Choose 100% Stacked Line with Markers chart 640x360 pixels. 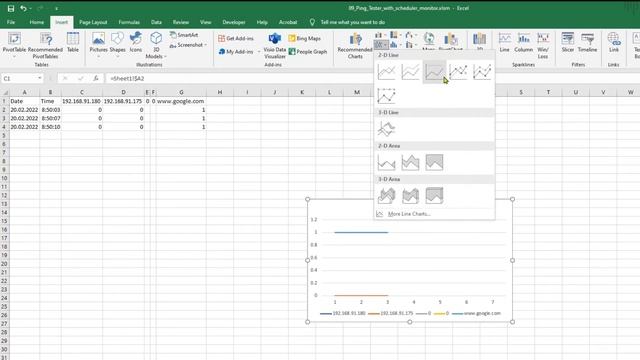pyautogui.click(x=387, y=96)
